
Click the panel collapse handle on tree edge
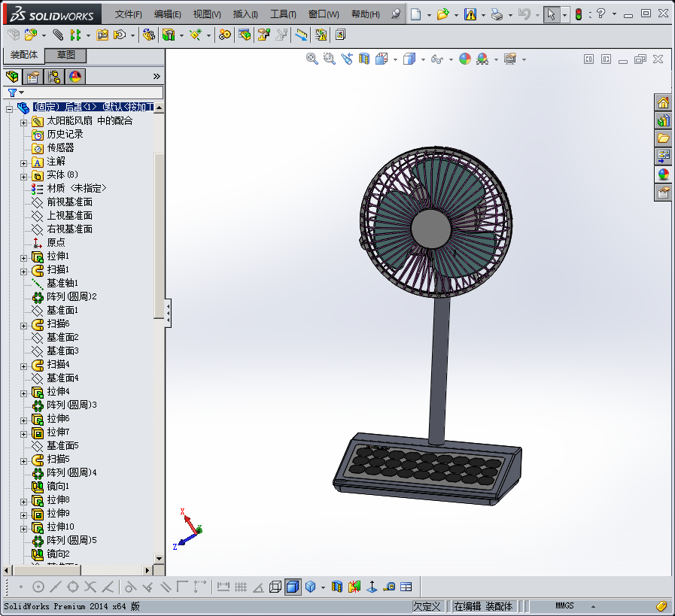click(168, 313)
